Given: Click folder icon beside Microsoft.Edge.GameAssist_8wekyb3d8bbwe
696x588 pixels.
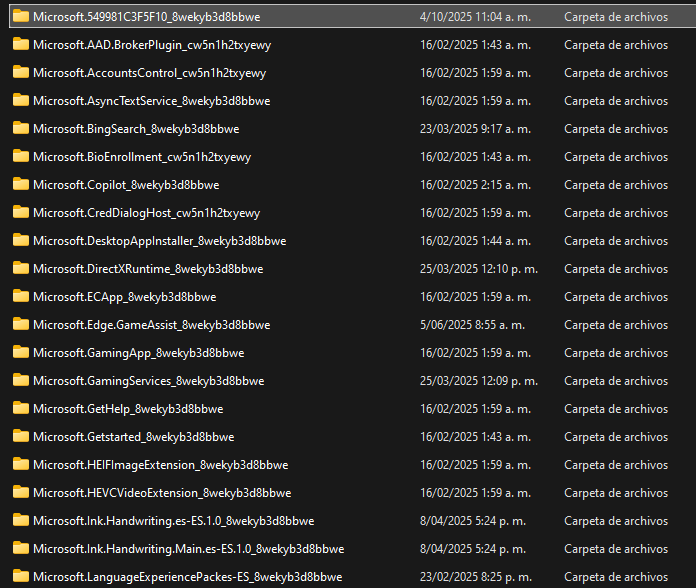Looking at the screenshot, I should pos(20,324).
